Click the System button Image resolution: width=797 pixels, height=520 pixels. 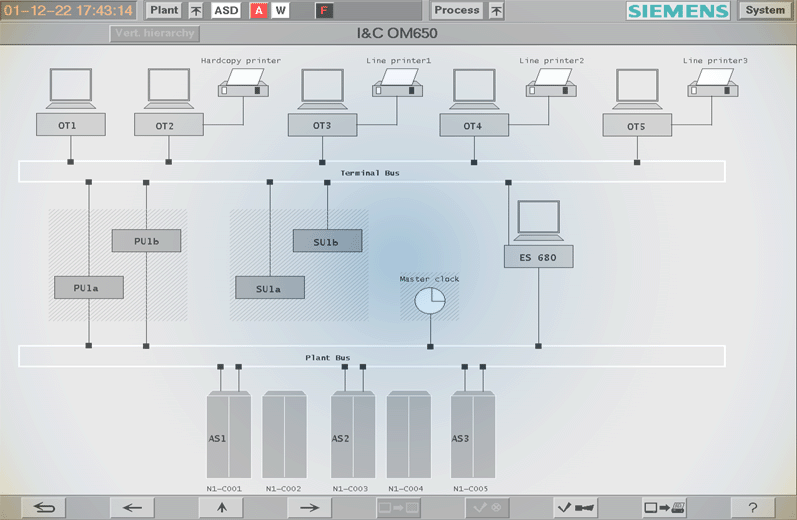click(765, 11)
